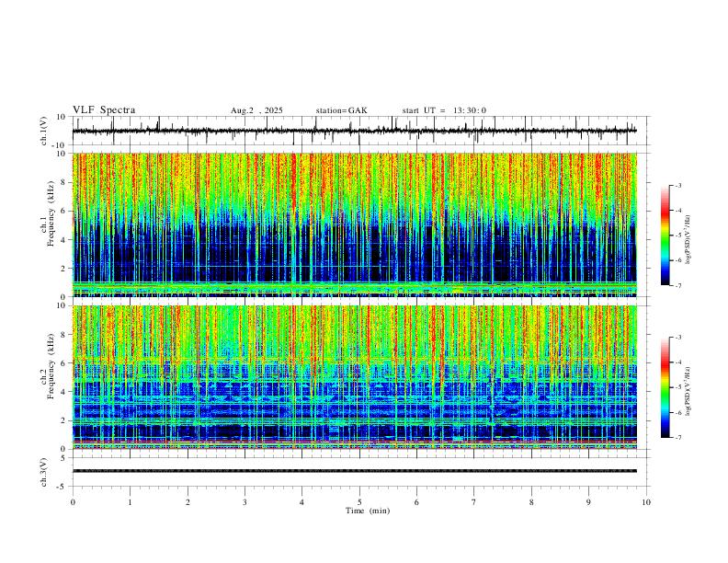
Task: Click the time axis tick '9'
Action: coord(588,502)
